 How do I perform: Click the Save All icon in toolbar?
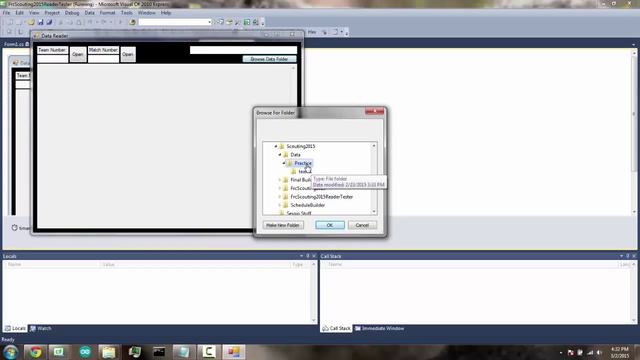pos(49,22)
